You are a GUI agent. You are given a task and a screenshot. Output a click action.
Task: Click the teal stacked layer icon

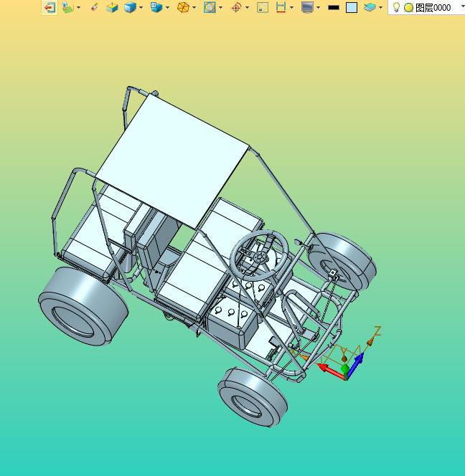coord(370,7)
